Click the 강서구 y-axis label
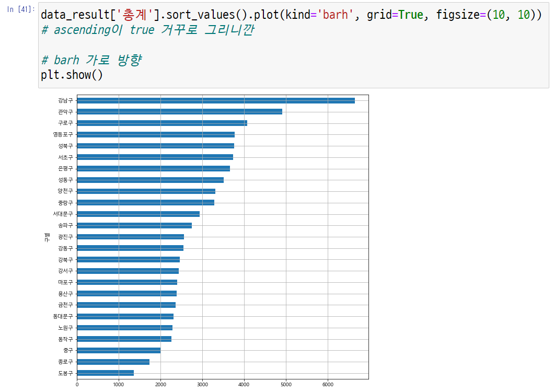Image resolution: width=554 pixels, height=392 pixels. pos(65,271)
